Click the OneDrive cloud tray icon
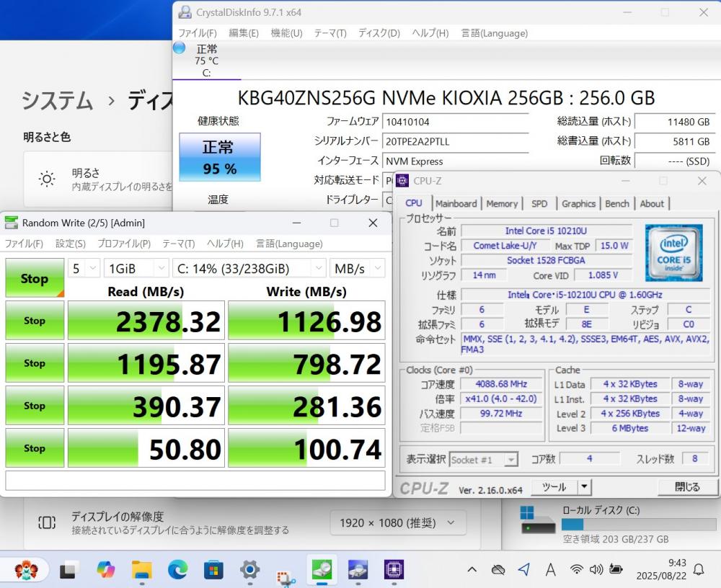The height and width of the screenshot is (588, 721). 498,570
